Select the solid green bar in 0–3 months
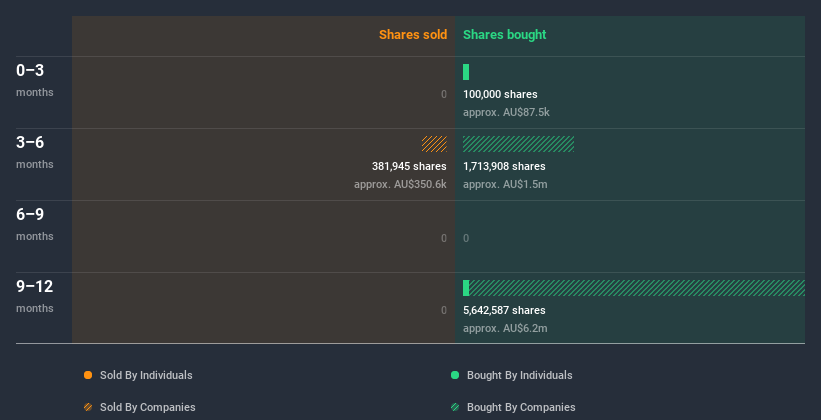This screenshot has height=420, width=821. point(466,72)
